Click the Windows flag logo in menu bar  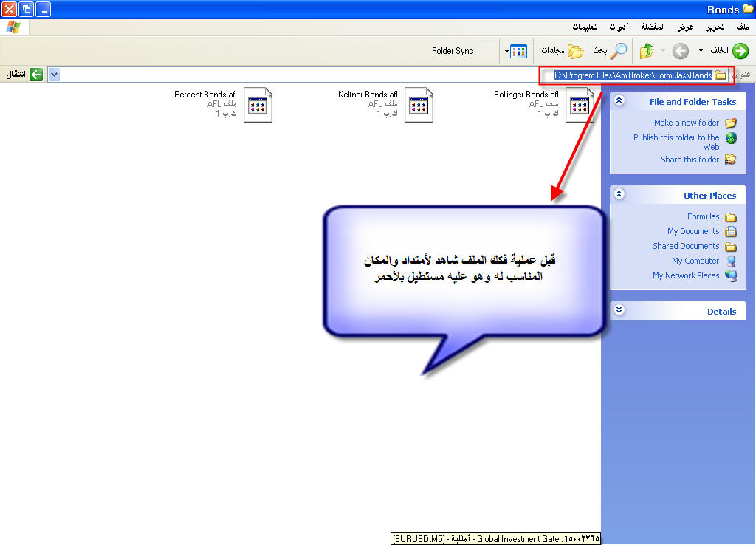tap(14, 27)
